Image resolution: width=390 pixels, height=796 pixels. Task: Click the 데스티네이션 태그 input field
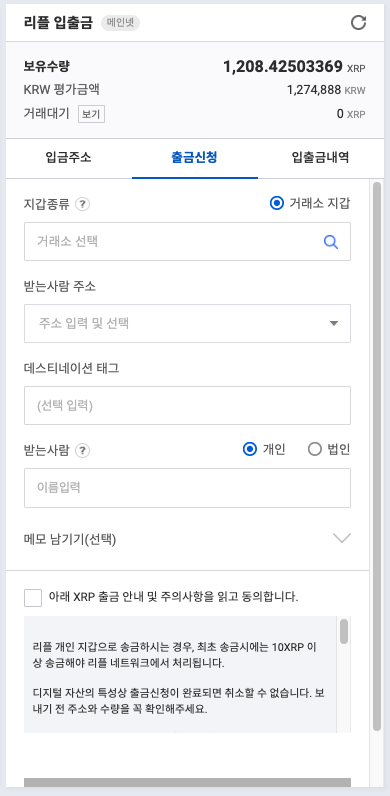(x=187, y=406)
